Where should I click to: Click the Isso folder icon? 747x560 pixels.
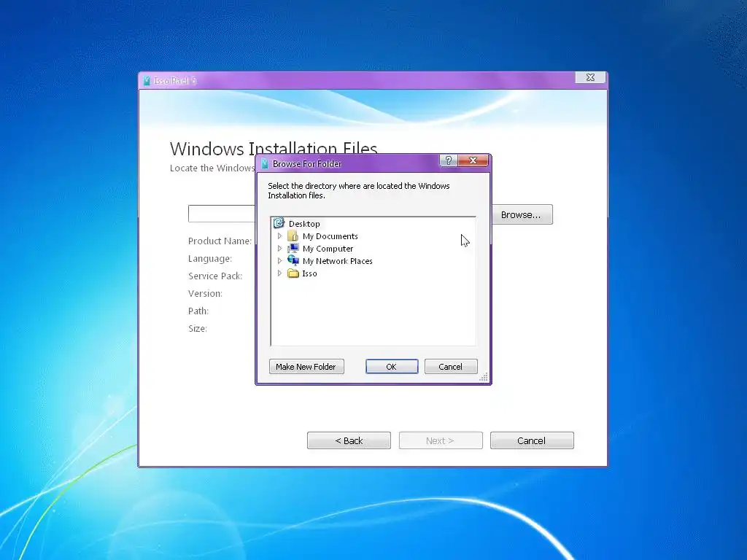[293, 273]
